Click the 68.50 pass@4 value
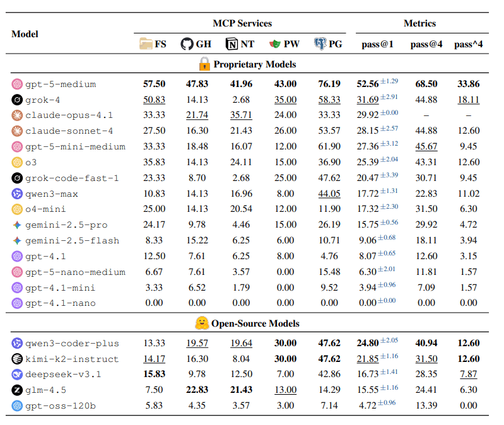Image resolution: width=504 pixels, height=425 pixels. [426, 84]
